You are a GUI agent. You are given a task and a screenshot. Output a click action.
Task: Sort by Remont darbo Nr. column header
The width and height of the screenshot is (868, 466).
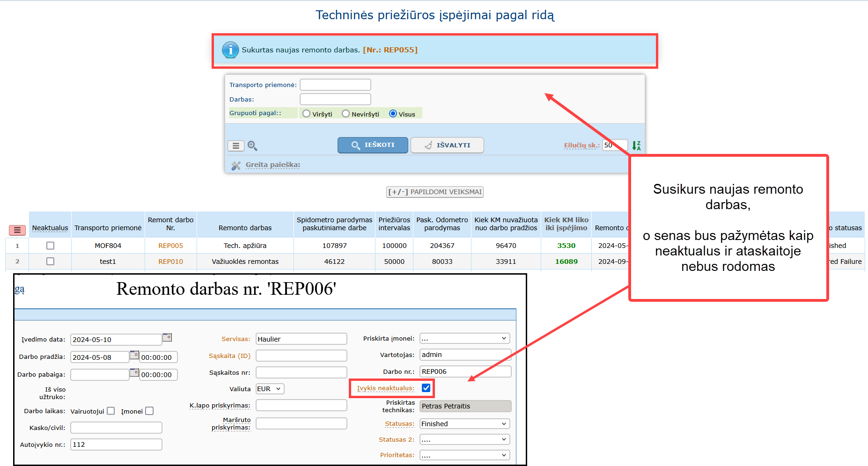[170, 224]
